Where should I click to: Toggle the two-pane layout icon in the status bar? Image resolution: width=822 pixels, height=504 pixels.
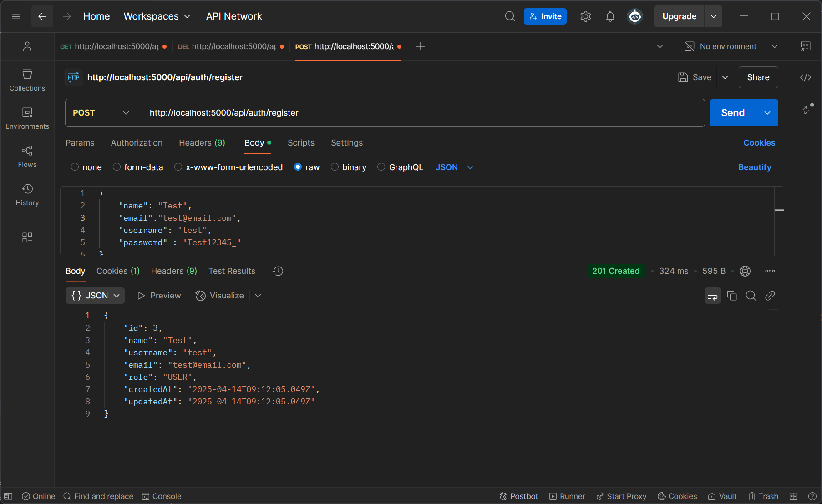click(793, 496)
